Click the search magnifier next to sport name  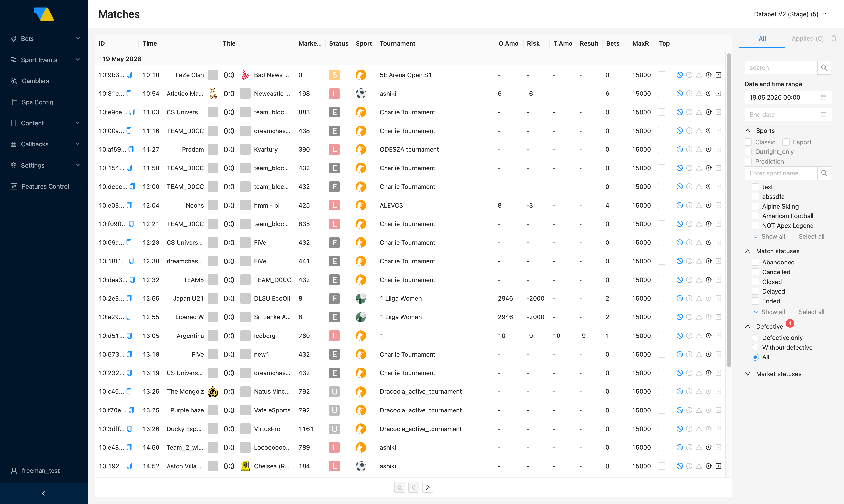[x=824, y=173]
